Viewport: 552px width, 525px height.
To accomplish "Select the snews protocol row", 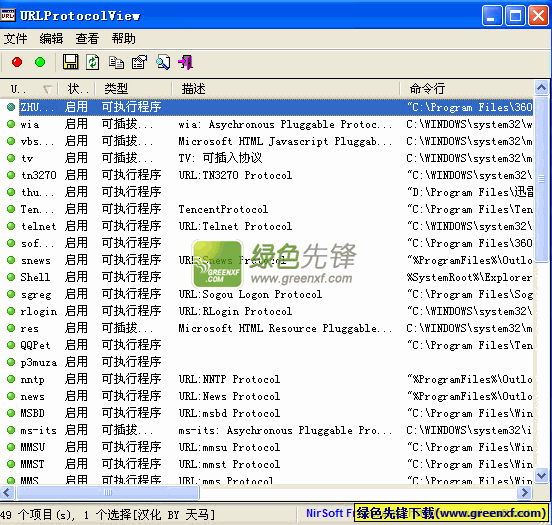I will coord(266,260).
